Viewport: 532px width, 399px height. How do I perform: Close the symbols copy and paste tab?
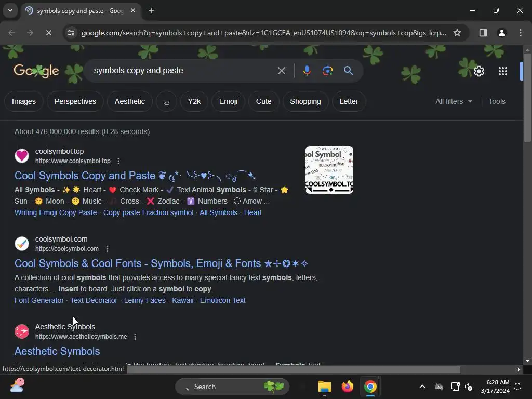tap(133, 10)
